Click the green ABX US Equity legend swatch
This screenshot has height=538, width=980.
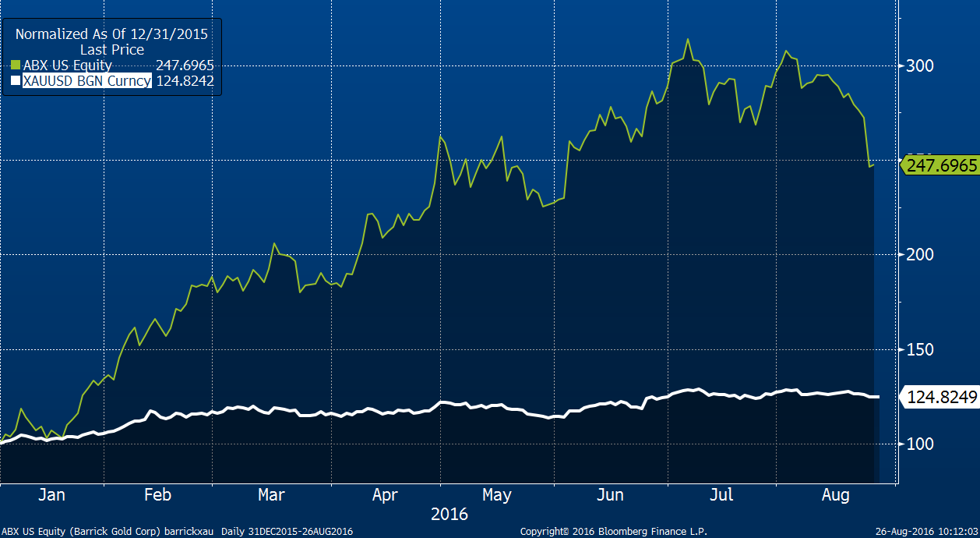point(16,65)
